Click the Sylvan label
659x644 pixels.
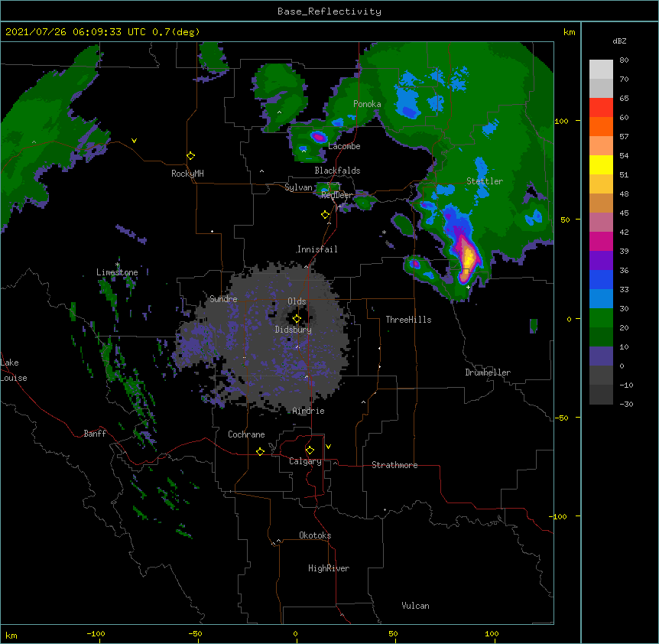pos(298,187)
